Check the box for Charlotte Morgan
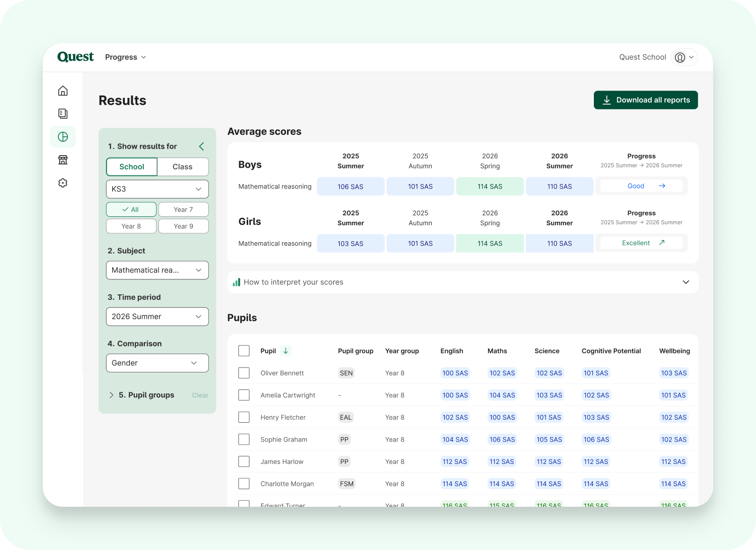This screenshot has width=756, height=550. 244,483
